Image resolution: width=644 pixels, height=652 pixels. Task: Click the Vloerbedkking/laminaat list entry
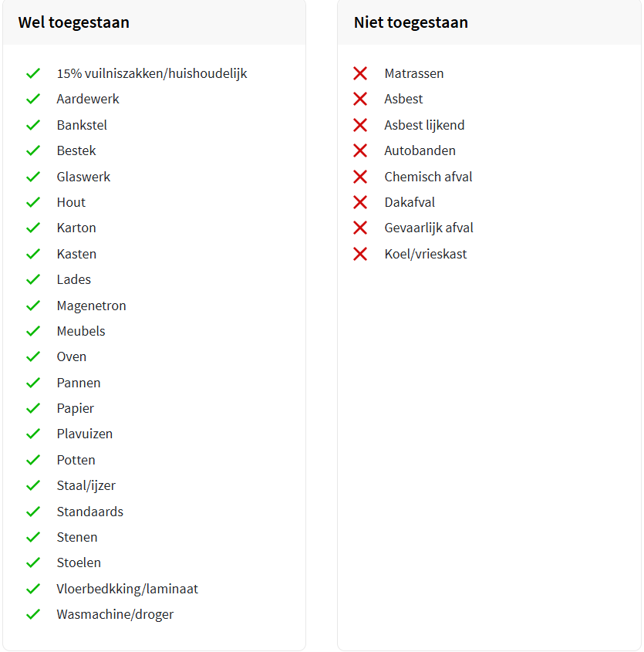point(127,589)
